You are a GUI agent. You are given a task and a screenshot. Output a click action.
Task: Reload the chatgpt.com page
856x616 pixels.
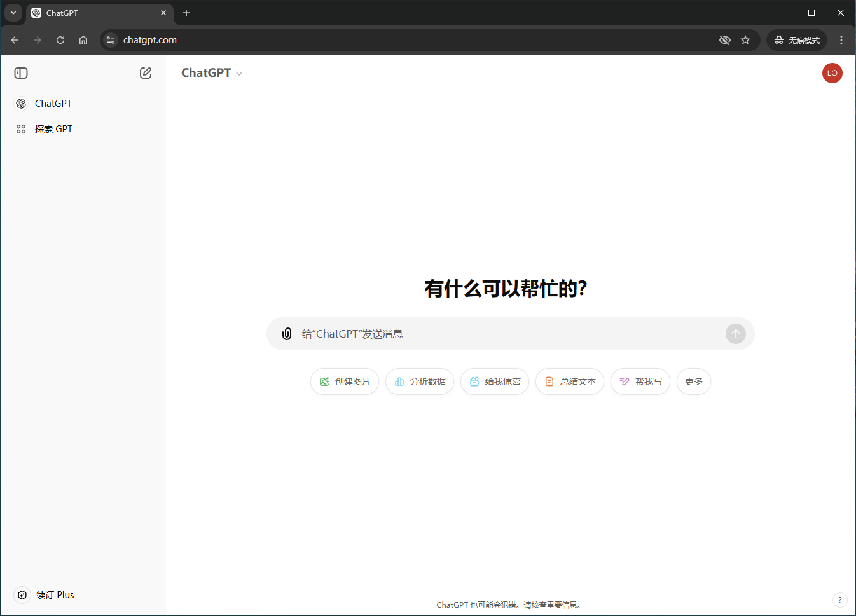coord(60,40)
